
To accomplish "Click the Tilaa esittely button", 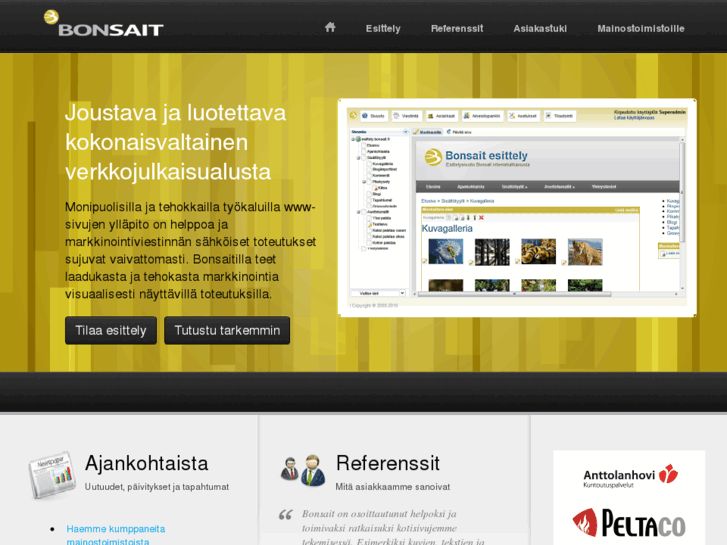I will click(x=111, y=330).
